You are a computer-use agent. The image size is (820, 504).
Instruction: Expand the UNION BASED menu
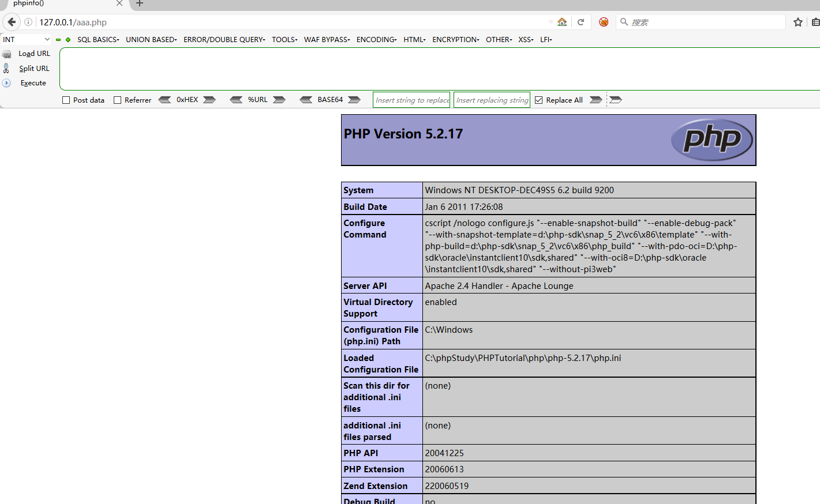(x=151, y=40)
